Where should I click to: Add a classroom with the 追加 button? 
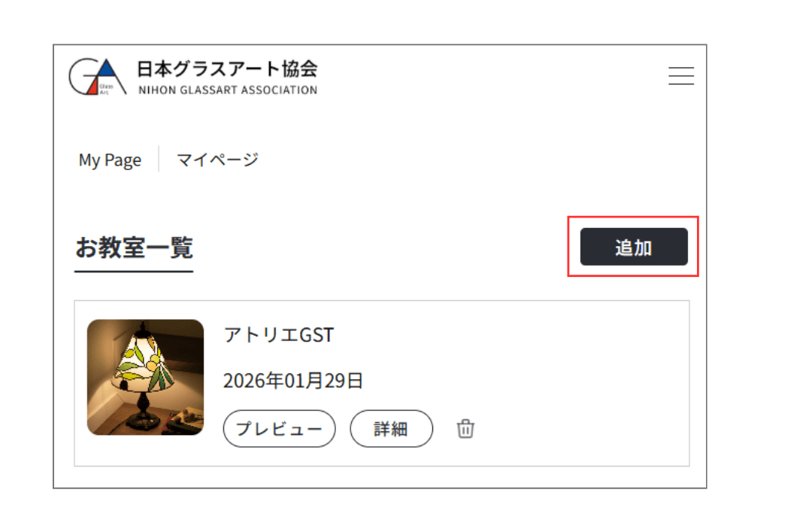[634, 247]
